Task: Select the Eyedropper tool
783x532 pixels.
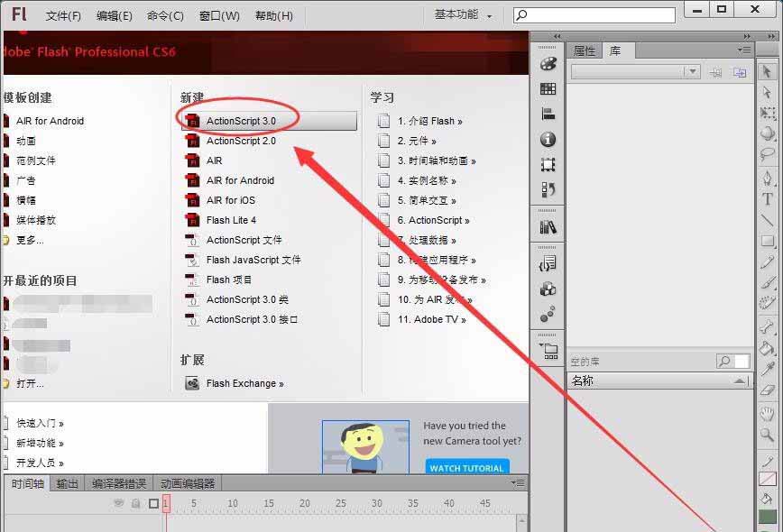Action: (x=767, y=369)
